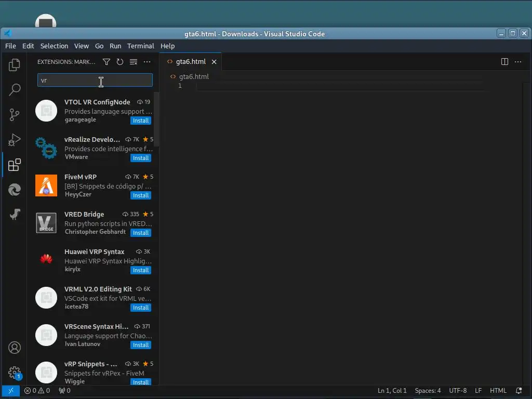The height and width of the screenshot is (399, 532).
Task: Click the desktop icon above VS Code window
Action: [46, 21]
